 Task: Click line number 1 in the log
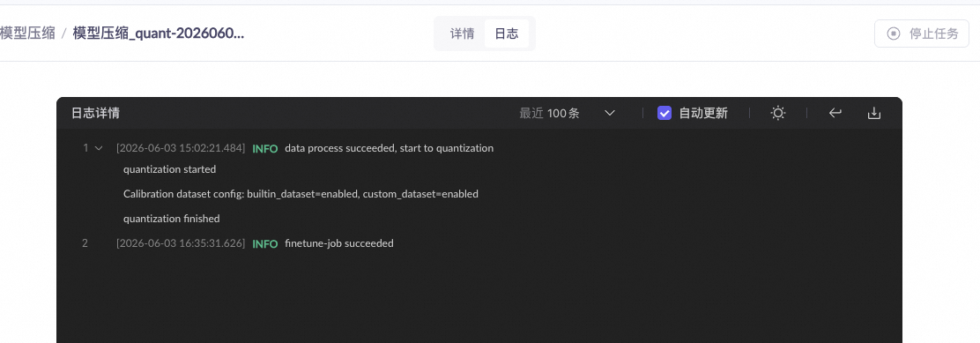(x=86, y=148)
